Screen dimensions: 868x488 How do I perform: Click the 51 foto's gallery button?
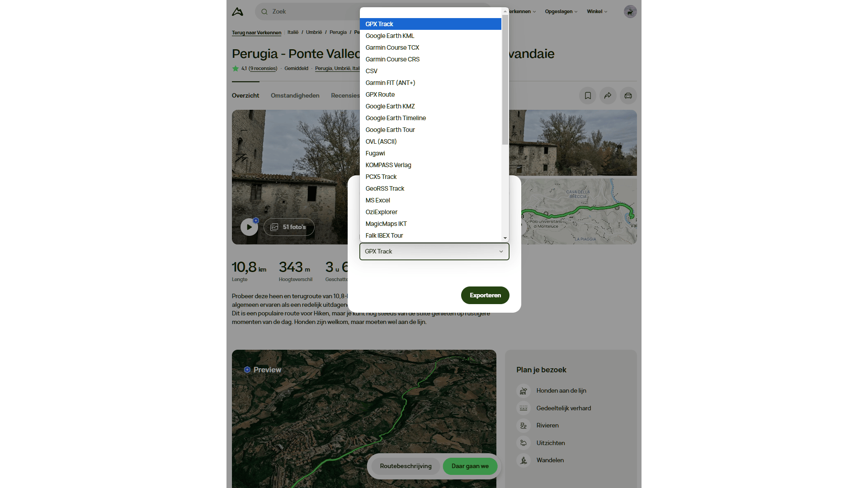pyautogui.click(x=289, y=227)
